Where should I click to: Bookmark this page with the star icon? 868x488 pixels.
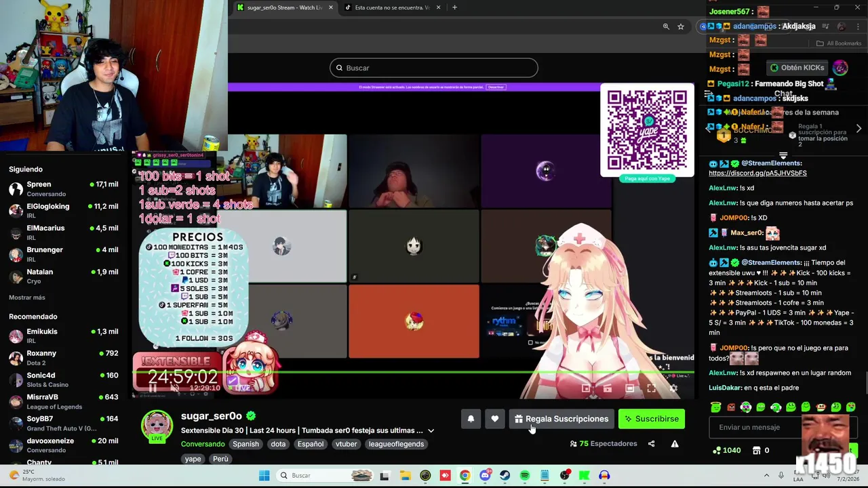tap(681, 26)
